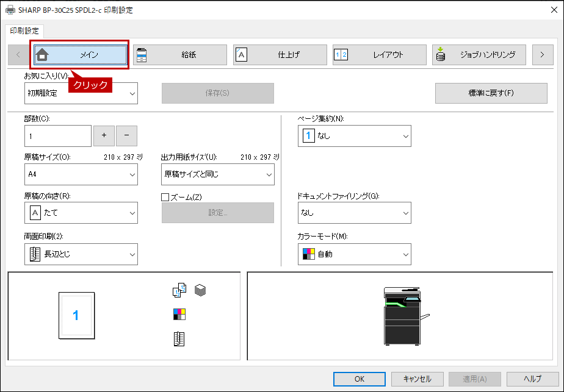Click the stacked paper icon in preview

200,290
